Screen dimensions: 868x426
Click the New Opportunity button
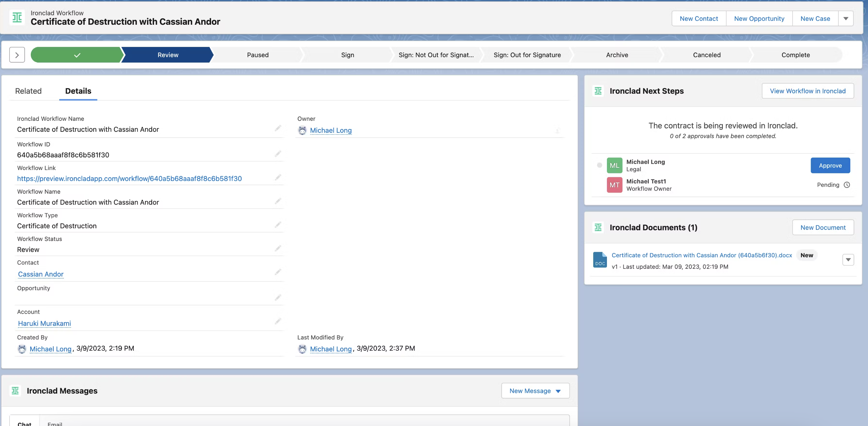pos(759,19)
